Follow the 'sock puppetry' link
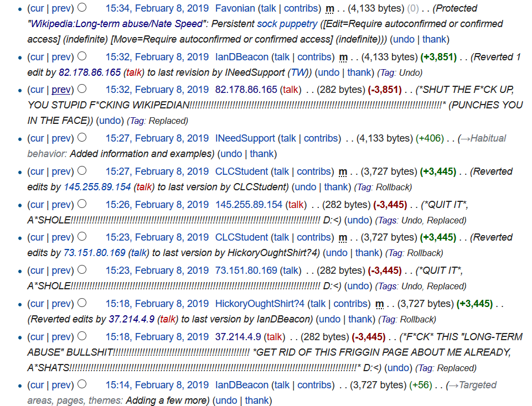 (x=287, y=24)
